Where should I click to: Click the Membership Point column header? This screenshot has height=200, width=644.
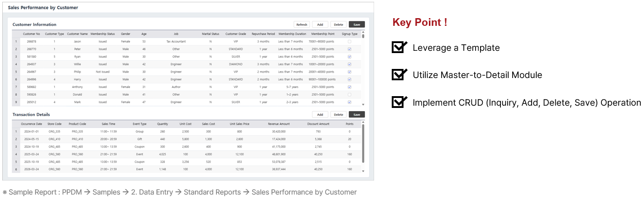tap(322, 34)
